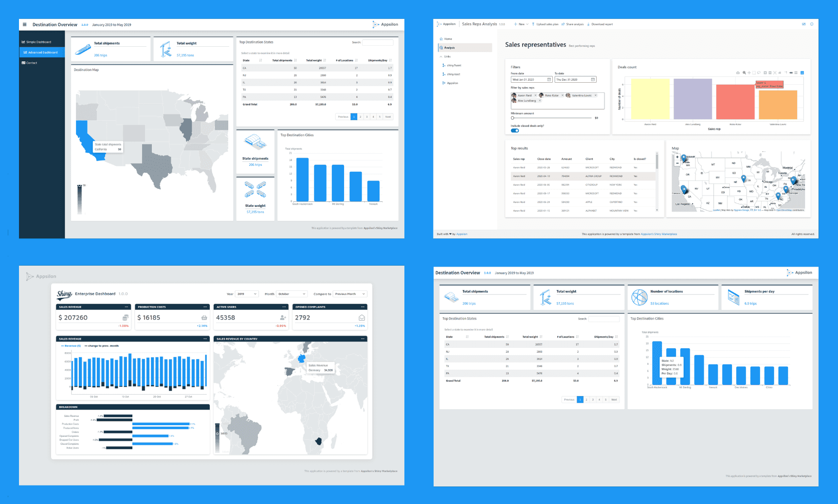Viewport: 838px width, 504px height.
Task: Click Next in top-left dashboard pagination
Action: click(388, 117)
